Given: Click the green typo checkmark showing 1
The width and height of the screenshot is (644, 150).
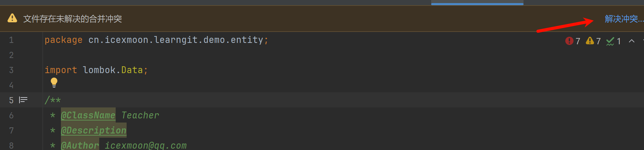Looking at the screenshot, I should click(x=613, y=41).
